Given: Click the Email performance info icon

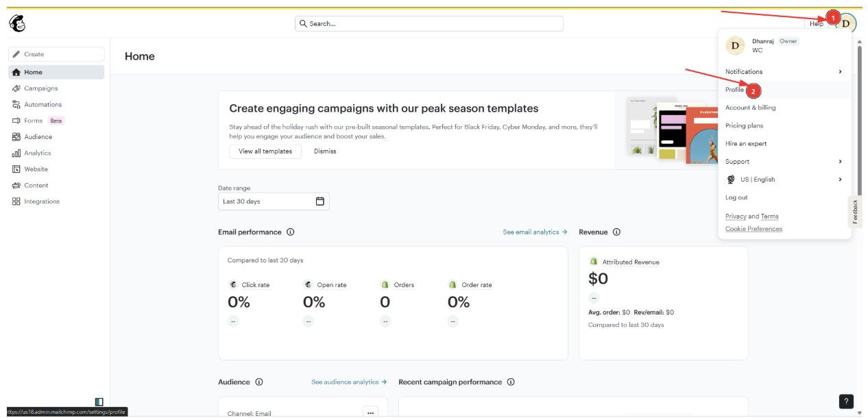Looking at the screenshot, I should 291,232.
